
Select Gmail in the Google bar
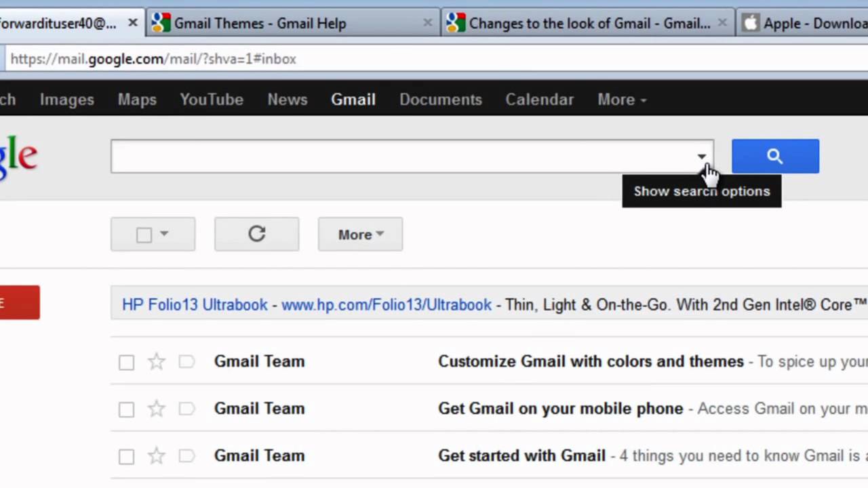tap(353, 99)
